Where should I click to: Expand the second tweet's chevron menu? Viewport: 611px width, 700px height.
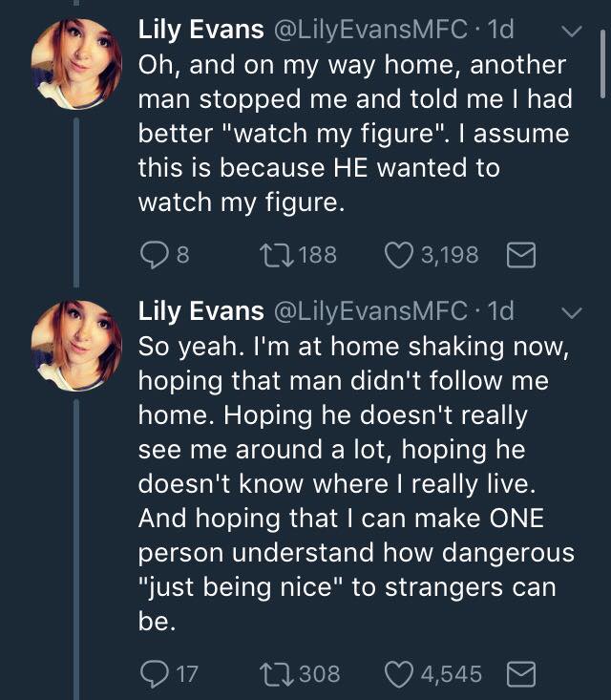point(570,312)
